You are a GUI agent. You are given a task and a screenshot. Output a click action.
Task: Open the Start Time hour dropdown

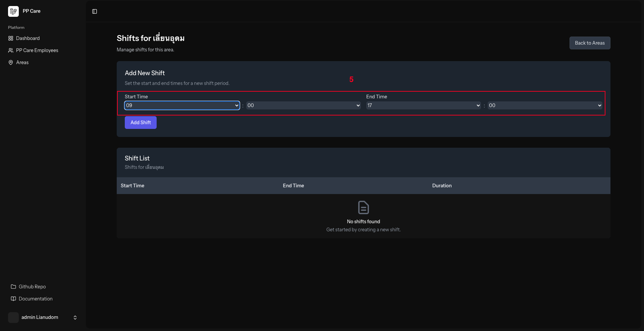point(182,105)
